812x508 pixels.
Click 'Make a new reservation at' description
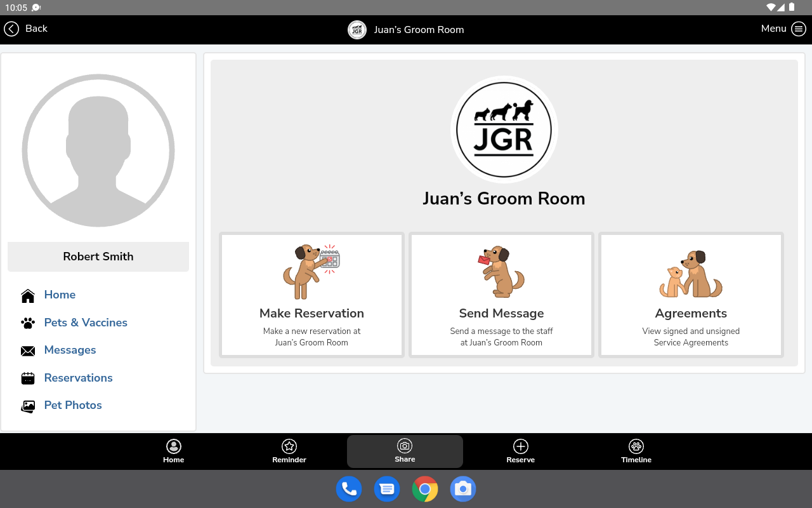click(x=311, y=331)
